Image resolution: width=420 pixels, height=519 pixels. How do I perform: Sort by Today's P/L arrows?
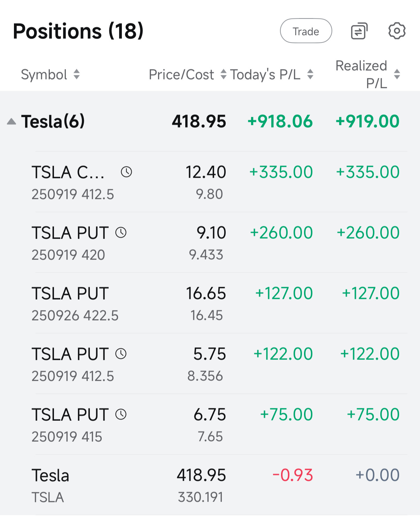[310, 74]
